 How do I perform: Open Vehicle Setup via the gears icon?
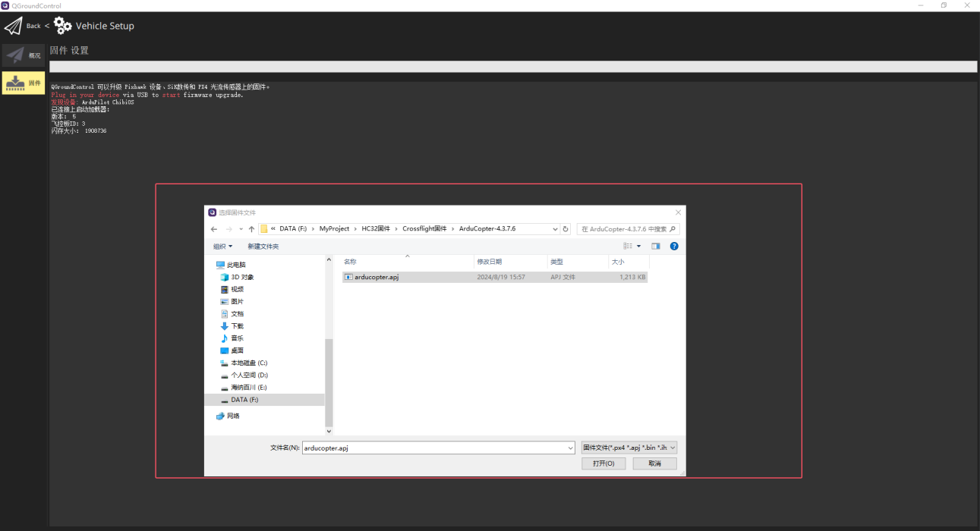click(63, 26)
